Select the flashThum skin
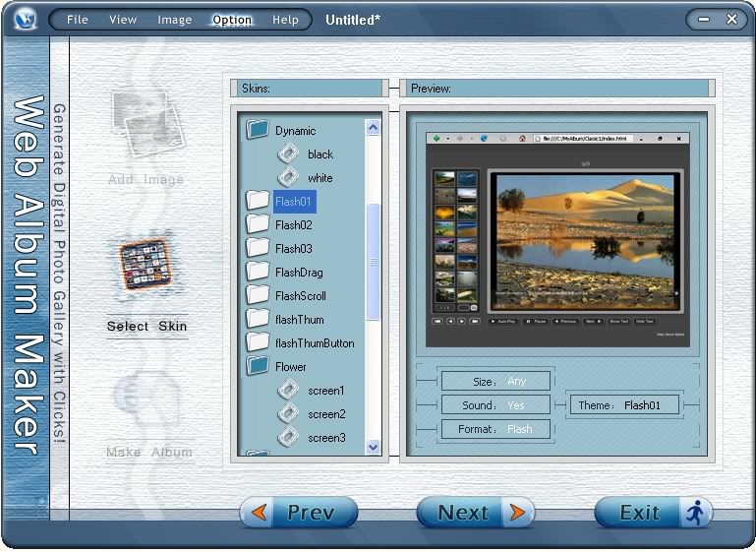 pyautogui.click(x=300, y=320)
